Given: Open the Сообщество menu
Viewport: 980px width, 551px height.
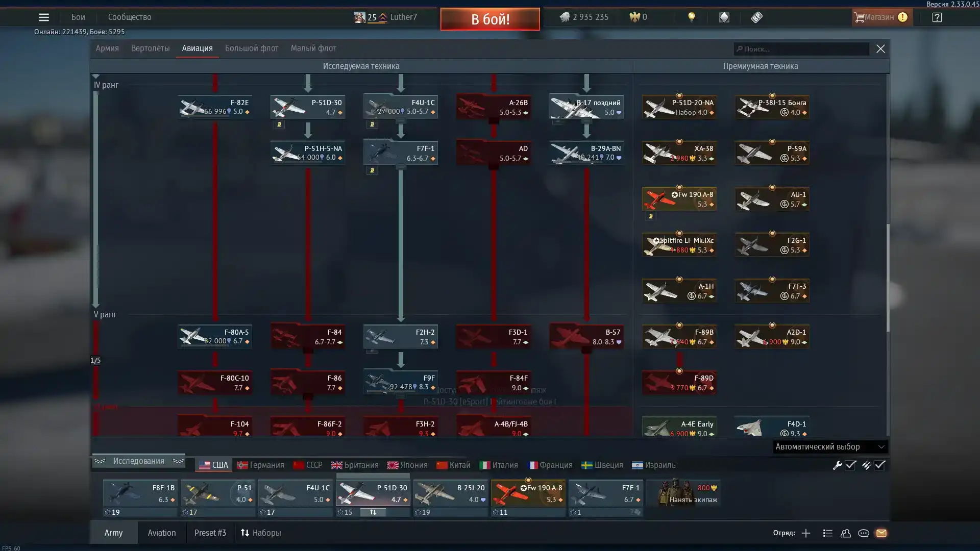Looking at the screenshot, I should click(x=130, y=17).
